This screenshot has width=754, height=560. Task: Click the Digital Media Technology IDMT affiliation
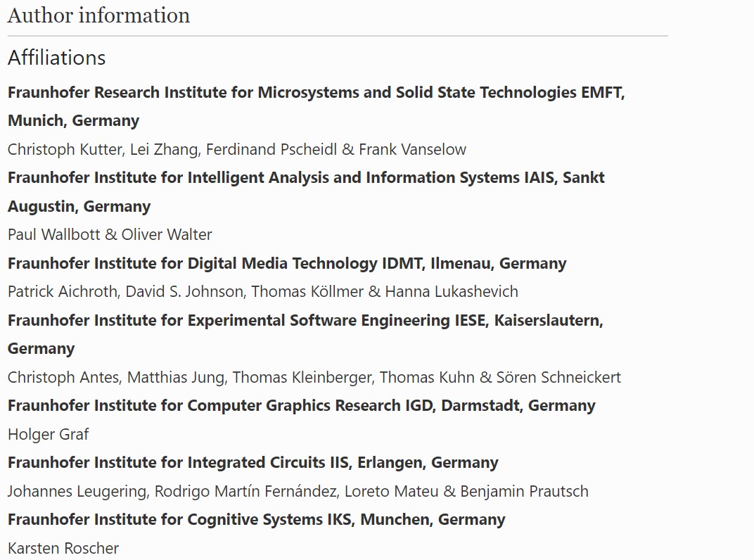tap(287, 263)
